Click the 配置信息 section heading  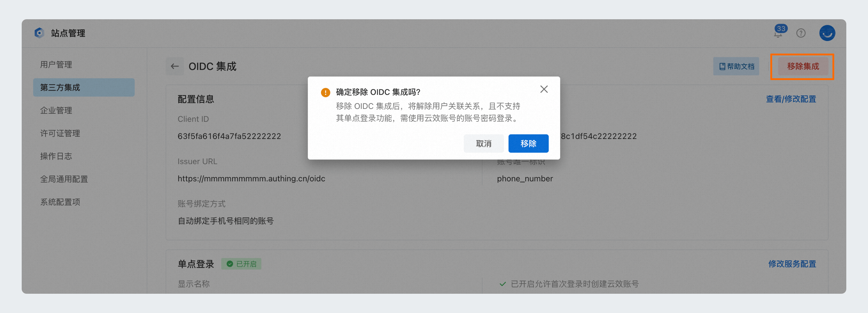(196, 99)
